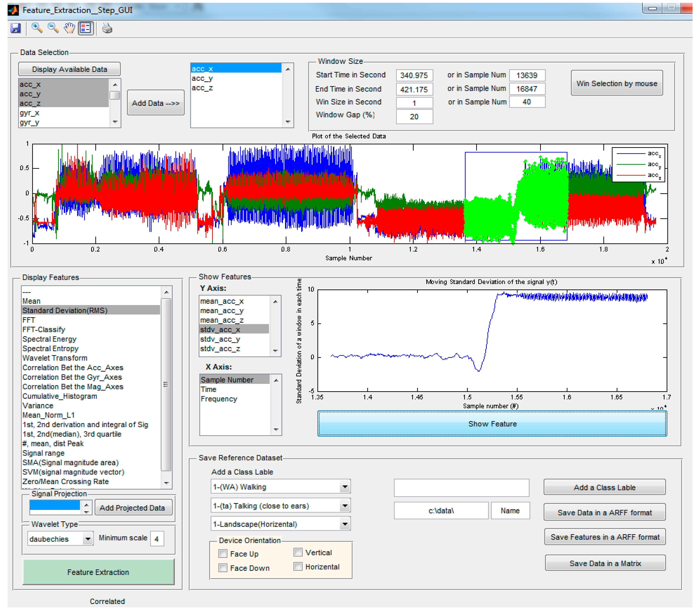Click the Name input field
The width and height of the screenshot is (695, 616).
click(510, 510)
